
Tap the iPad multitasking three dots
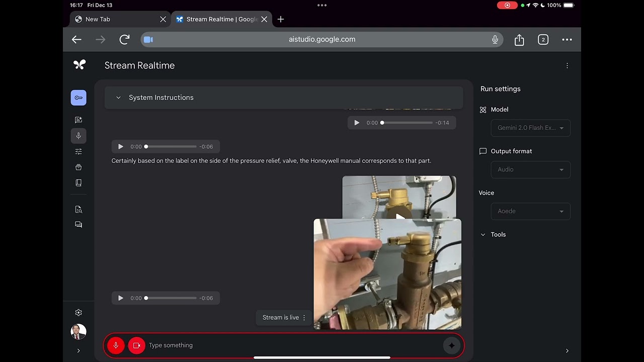tap(322, 5)
